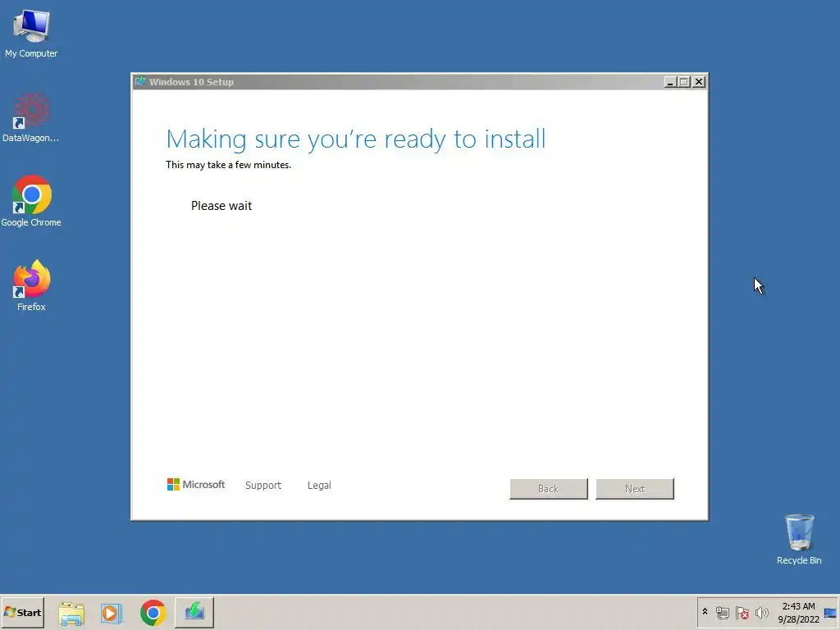Close the Windows 10 Setup window
Viewport: 840px width, 630px height.
click(699, 82)
